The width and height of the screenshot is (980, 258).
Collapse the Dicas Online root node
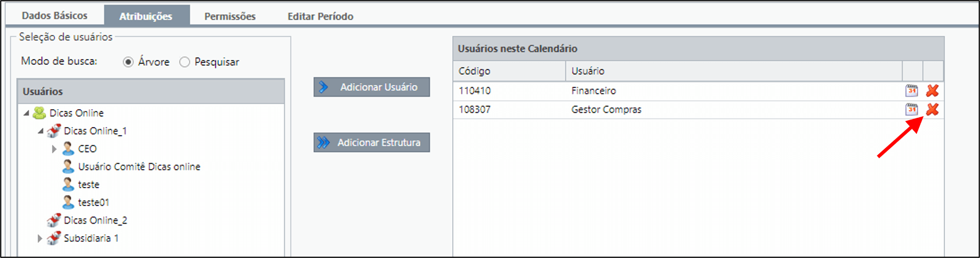26,113
